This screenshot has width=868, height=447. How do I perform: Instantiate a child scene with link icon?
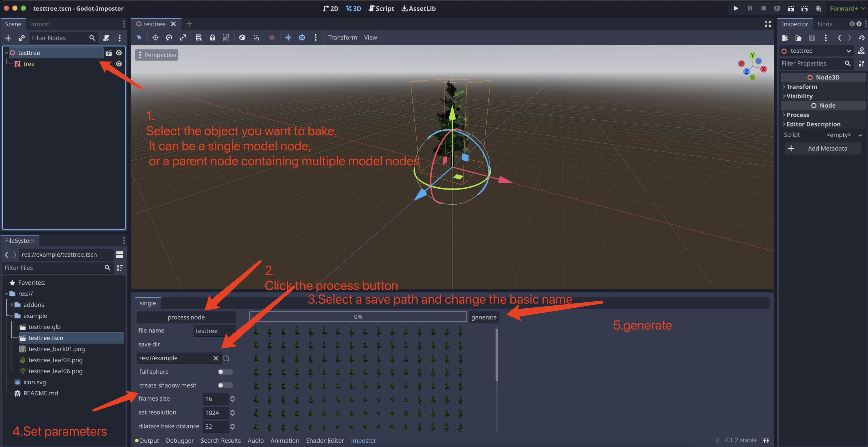[22, 38]
